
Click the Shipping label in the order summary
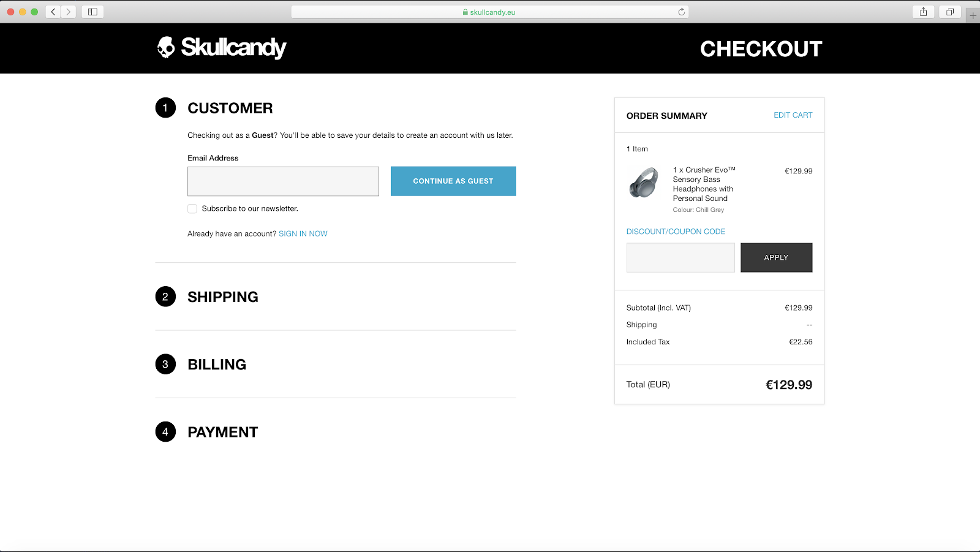click(x=641, y=325)
